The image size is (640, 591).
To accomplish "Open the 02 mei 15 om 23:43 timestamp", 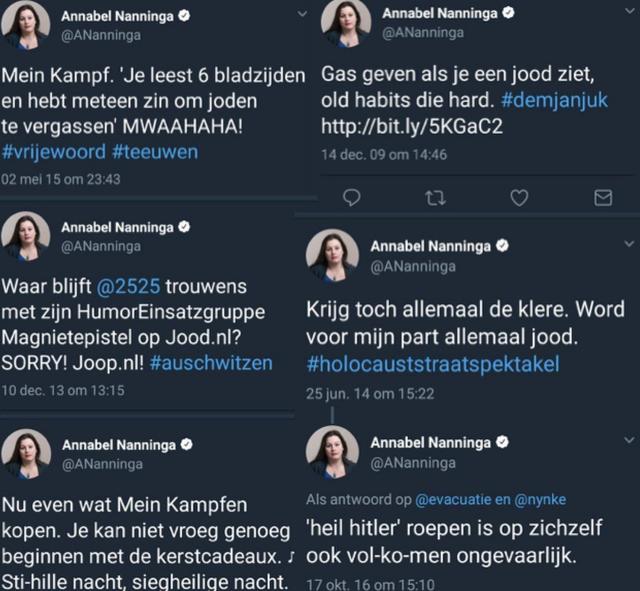I will coord(61,179).
